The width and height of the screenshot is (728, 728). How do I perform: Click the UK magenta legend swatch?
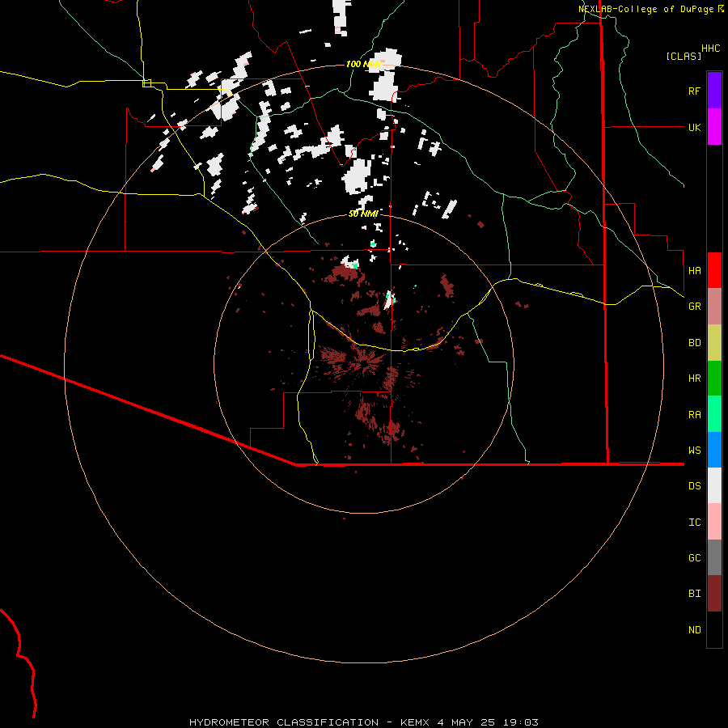click(x=714, y=127)
